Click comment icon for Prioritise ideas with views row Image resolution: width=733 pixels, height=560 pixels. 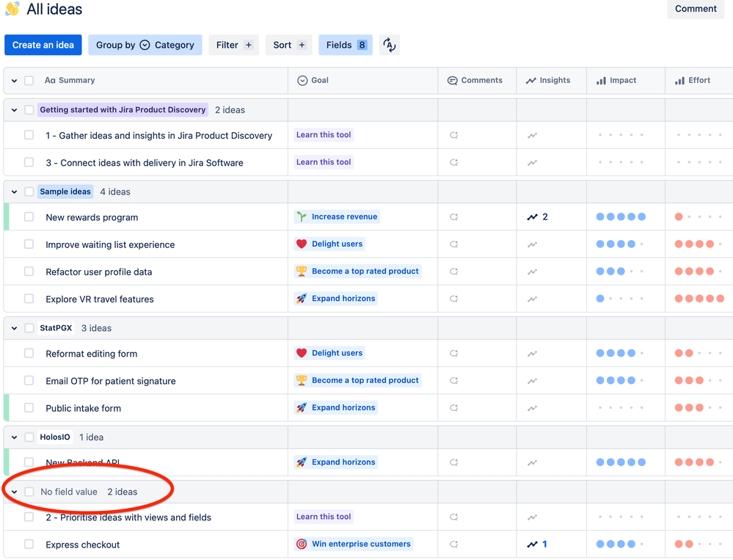pyautogui.click(x=453, y=517)
